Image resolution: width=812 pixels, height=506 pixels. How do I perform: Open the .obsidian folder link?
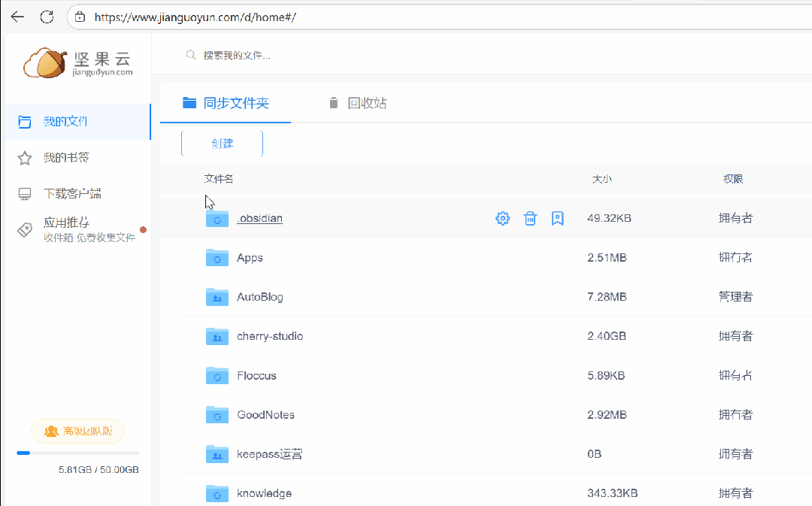(x=259, y=218)
